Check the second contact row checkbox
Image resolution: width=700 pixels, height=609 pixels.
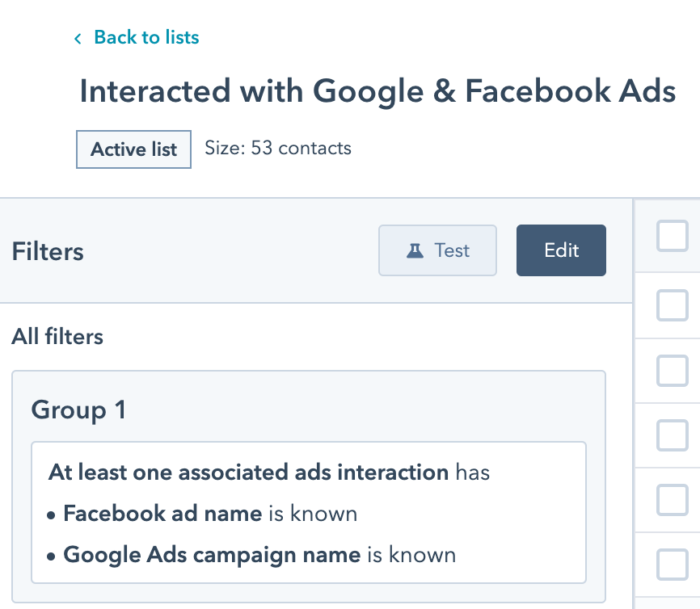point(673,370)
